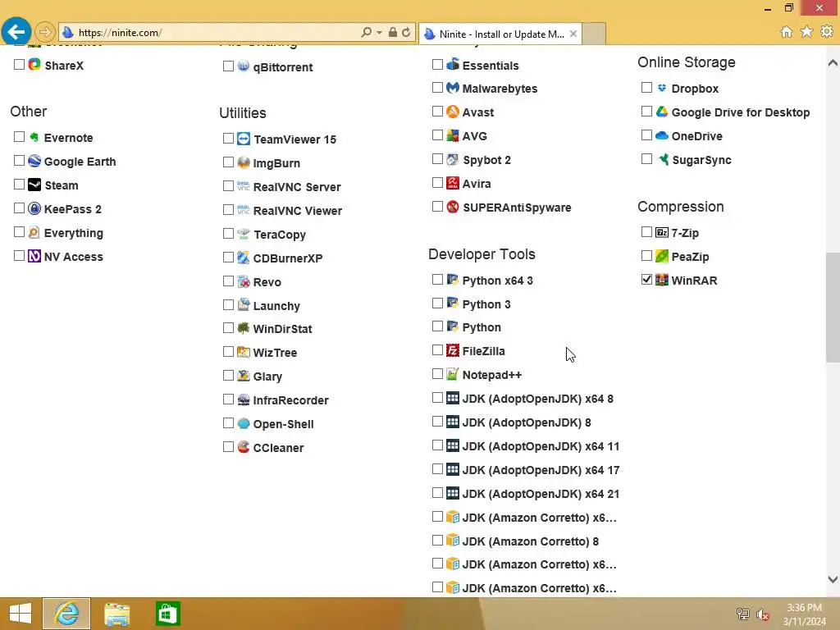Click the Google Drive for Desktop icon
The width and height of the screenshot is (840, 630).
pos(662,112)
